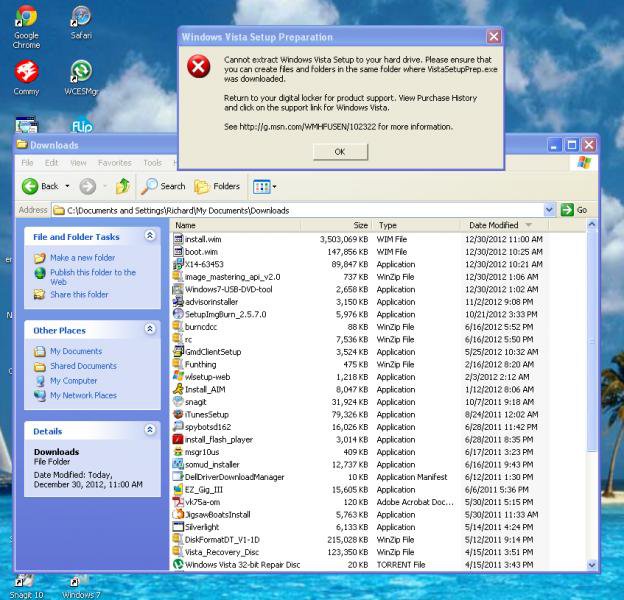The height and width of the screenshot is (600, 624).
Task: Select the Windows7-USB-DVD-tool icon
Action: [x=178, y=289]
